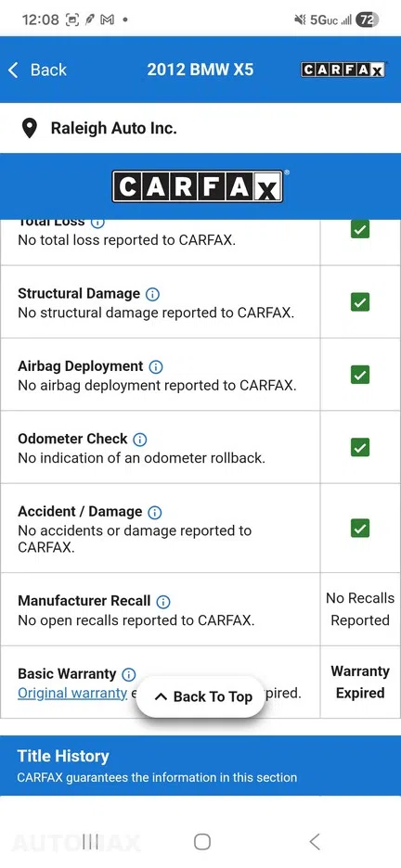Open Airbag Deployment info icon
Viewport: 401px width, 868px height.
click(x=156, y=367)
